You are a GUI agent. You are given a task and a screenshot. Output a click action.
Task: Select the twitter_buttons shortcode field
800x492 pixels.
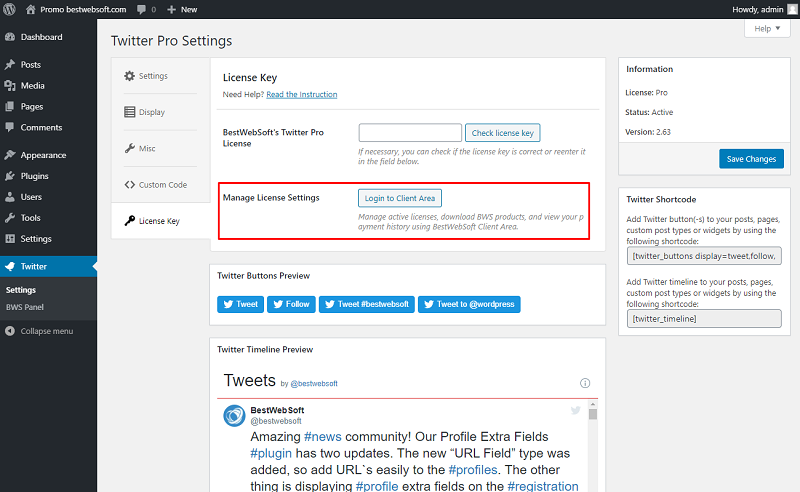(704, 256)
